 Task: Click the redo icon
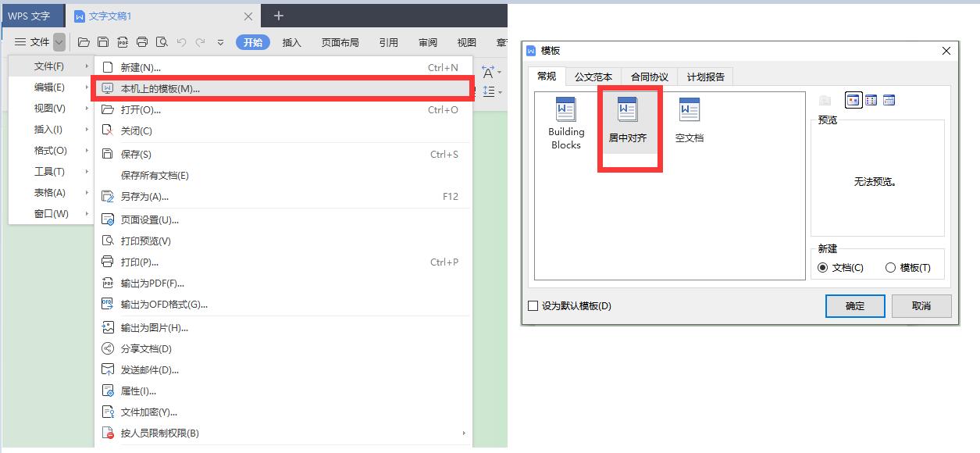[x=200, y=42]
